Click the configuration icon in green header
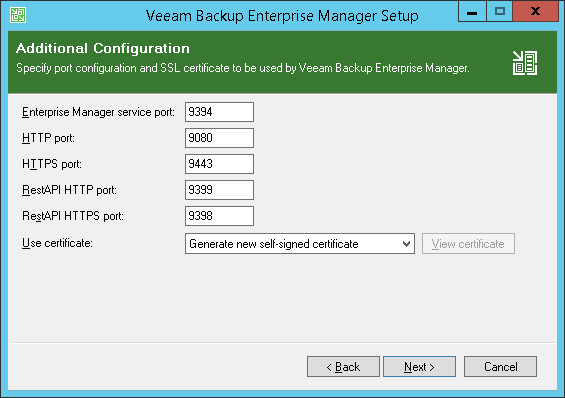 [525, 63]
